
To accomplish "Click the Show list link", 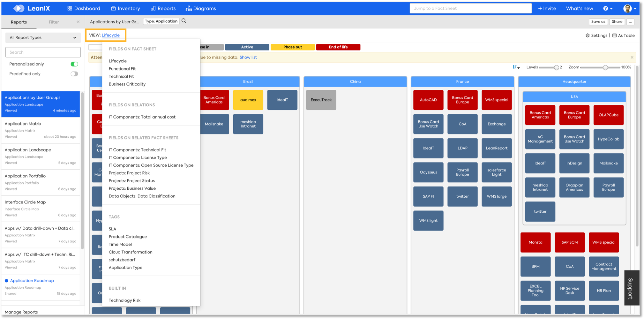I will click(x=248, y=57).
